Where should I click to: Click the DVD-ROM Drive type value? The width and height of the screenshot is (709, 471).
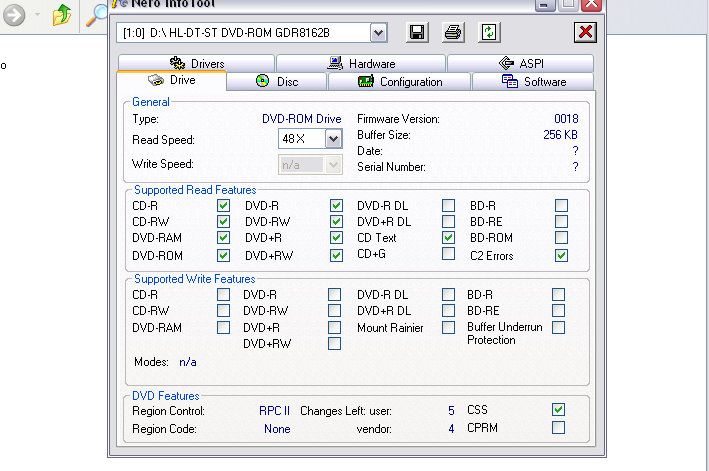302,119
